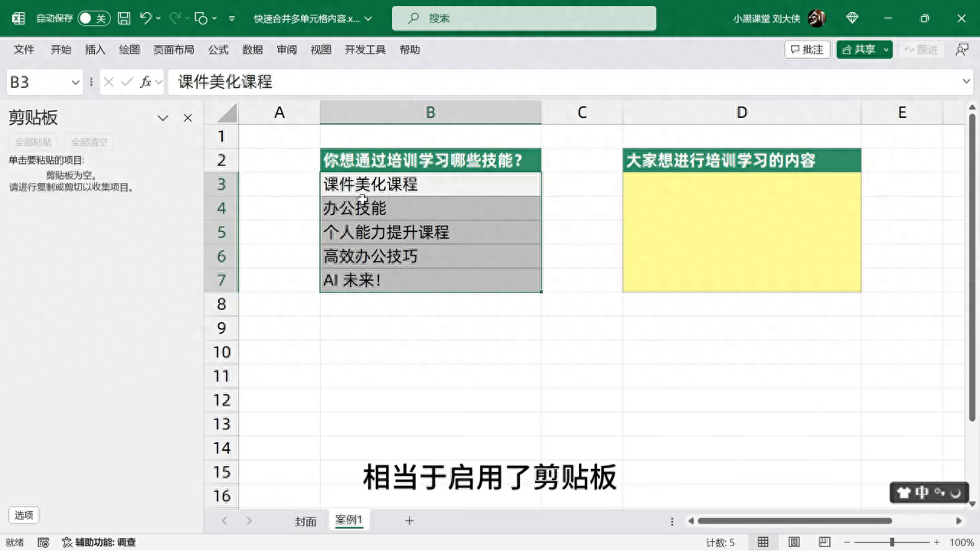Click the 辅助功能: 调查 accessibility status
The width and height of the screenshot is (980, 551).
[100, 543]
